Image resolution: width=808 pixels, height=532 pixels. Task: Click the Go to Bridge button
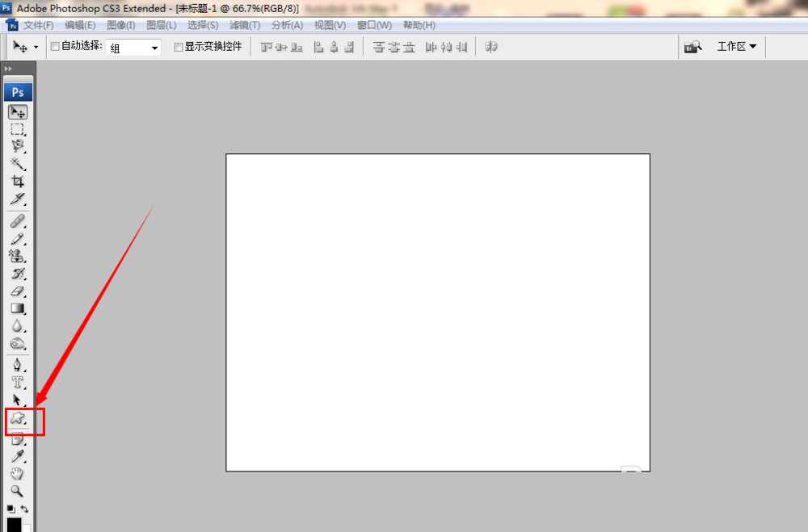[692, 48]
